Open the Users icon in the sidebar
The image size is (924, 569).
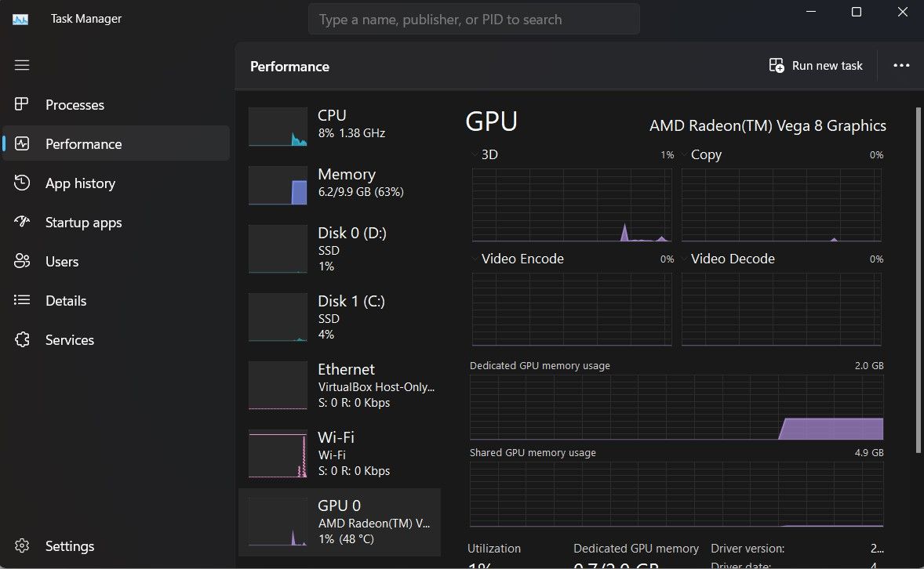[x=22, y=261]
